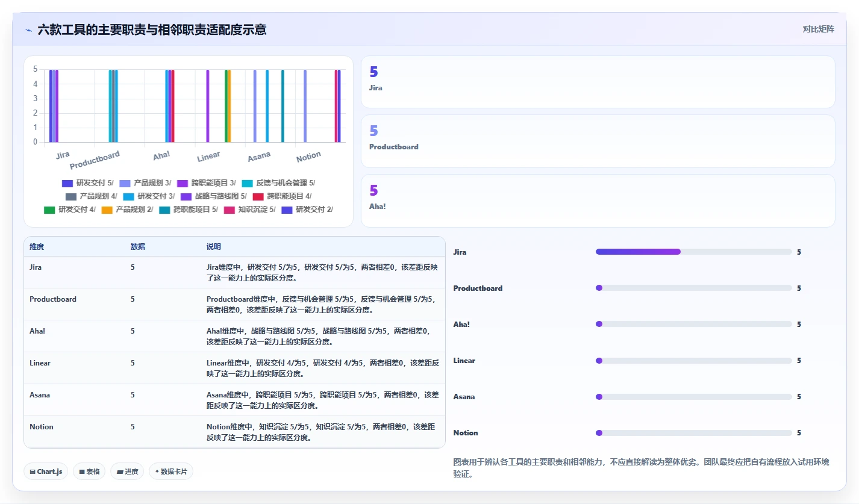Screen dimensions: 859x504
Task: Click the 对比矩阵 badge in the header
Action: [x=819, y=29]
